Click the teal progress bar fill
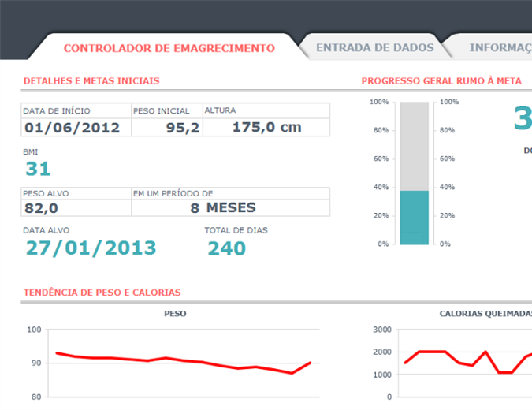The height and width of the screenshot is (410, 532). click(x=415, y=218)
